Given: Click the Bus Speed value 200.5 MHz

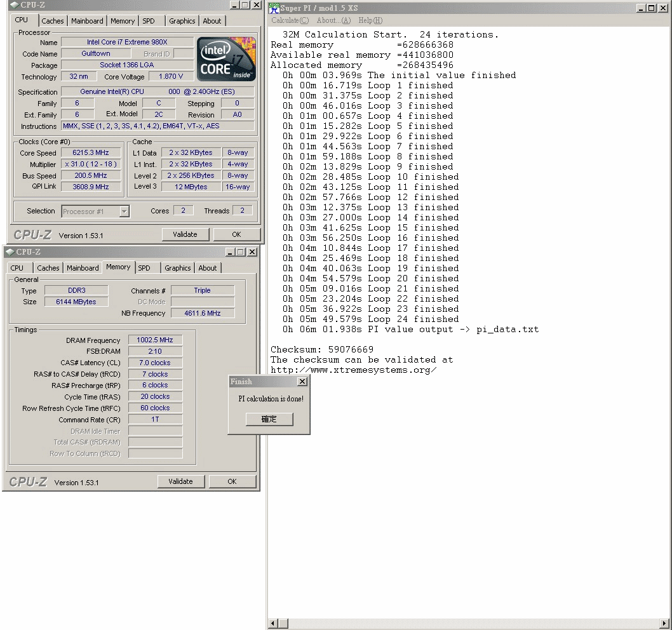Looking at the screenshot, I should pos(90,176).
